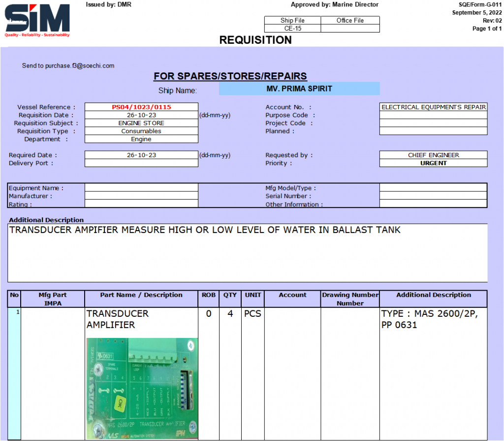Viewport: 504px width, 441px height.
Task: Click the empty Equipment Name field
Action: click(x=141, y=188)
